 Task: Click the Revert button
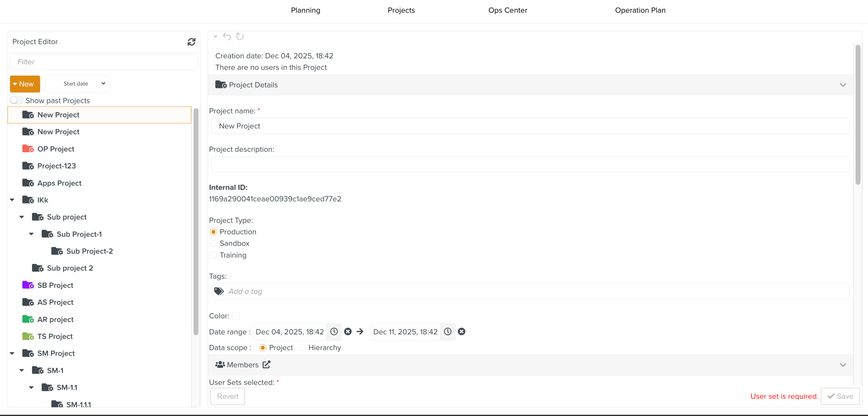point(227,396)
